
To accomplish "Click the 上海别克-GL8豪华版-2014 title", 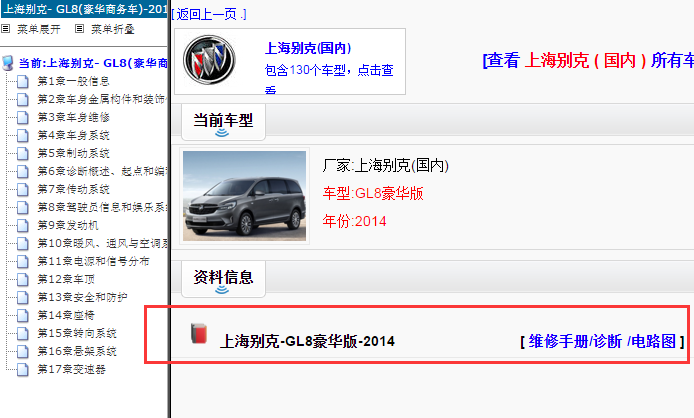I will point(307,341).
